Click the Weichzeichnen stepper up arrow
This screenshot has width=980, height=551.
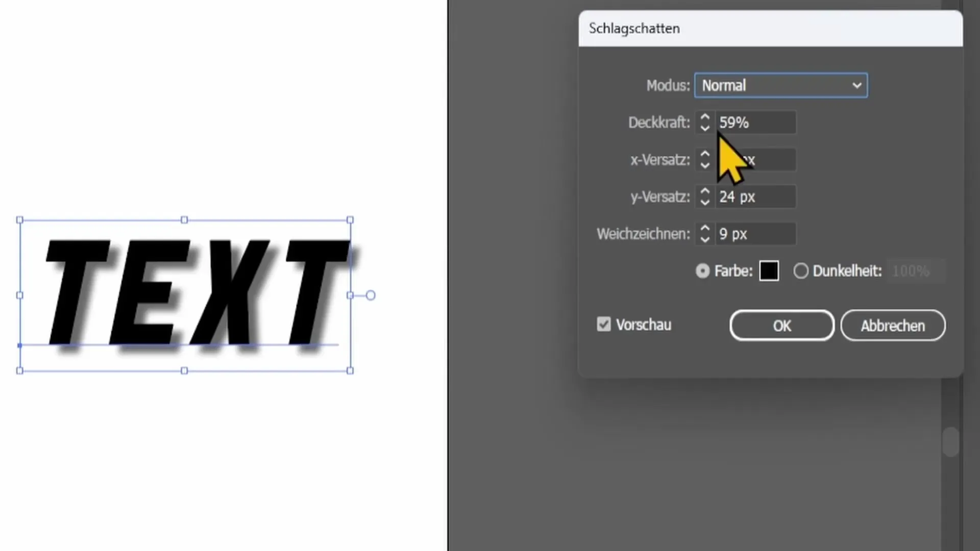tap(705, 228)
